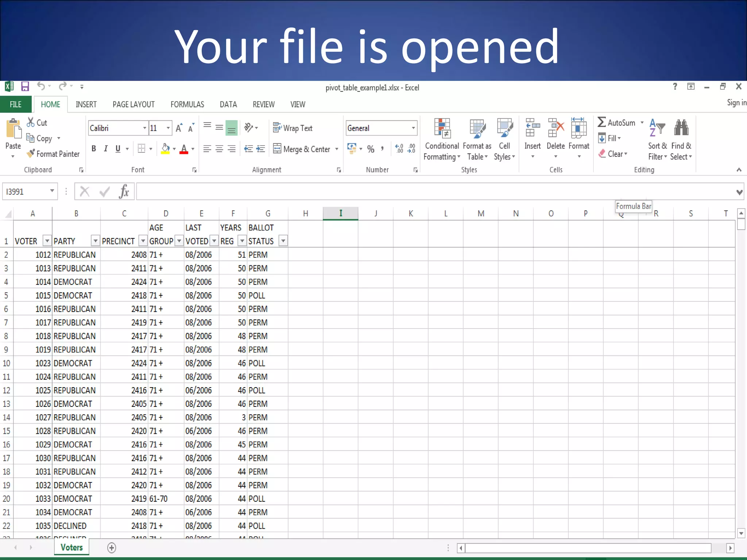Viewport: 747px width, 560px height.
Task: Click the Insert Function fx icon
Action: tap(124, 191)
